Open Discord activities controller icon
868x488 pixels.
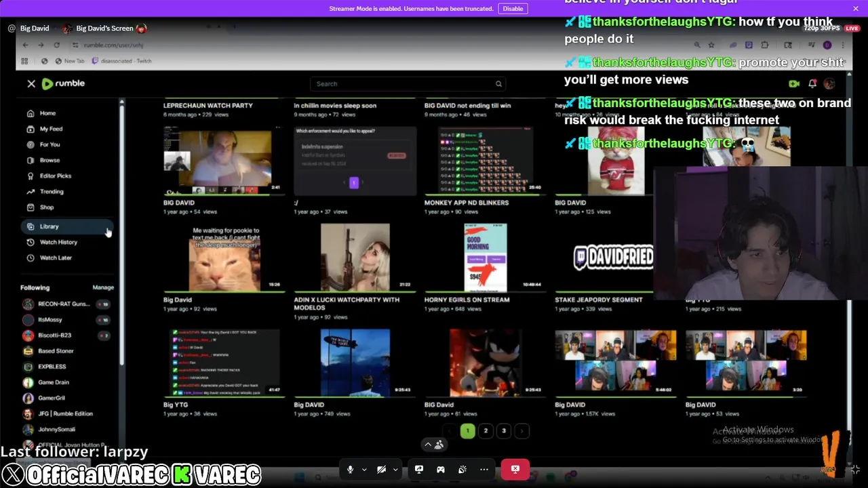[441, 469]
